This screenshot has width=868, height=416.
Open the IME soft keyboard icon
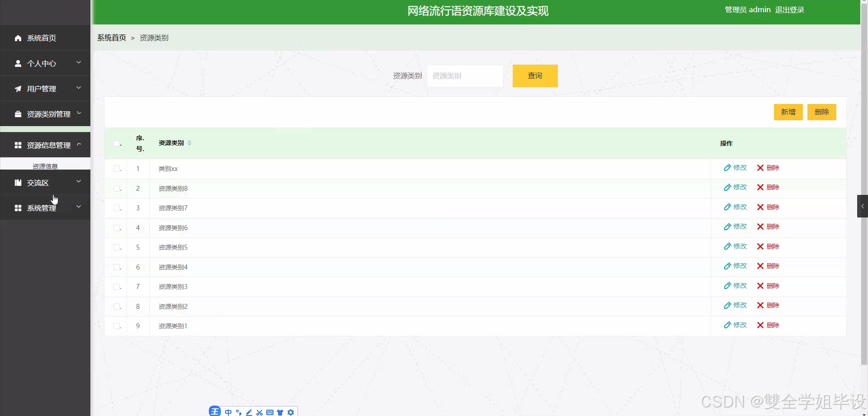click(270, 412)
